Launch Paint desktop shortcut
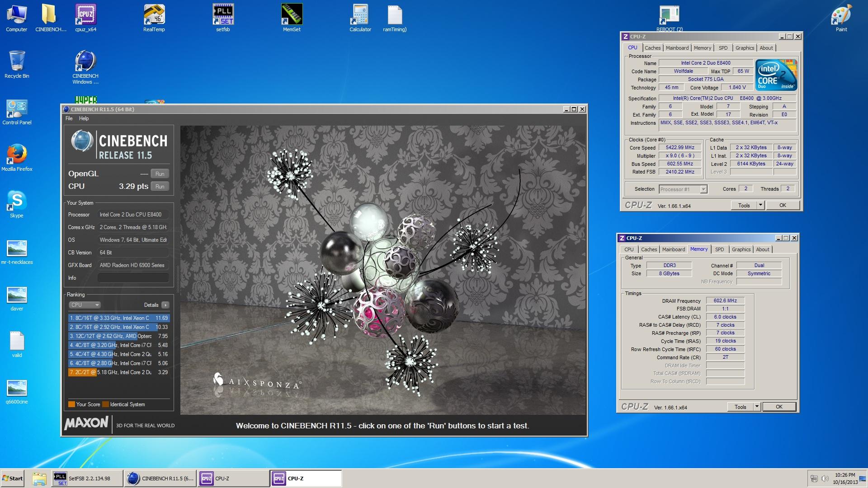 841,18
